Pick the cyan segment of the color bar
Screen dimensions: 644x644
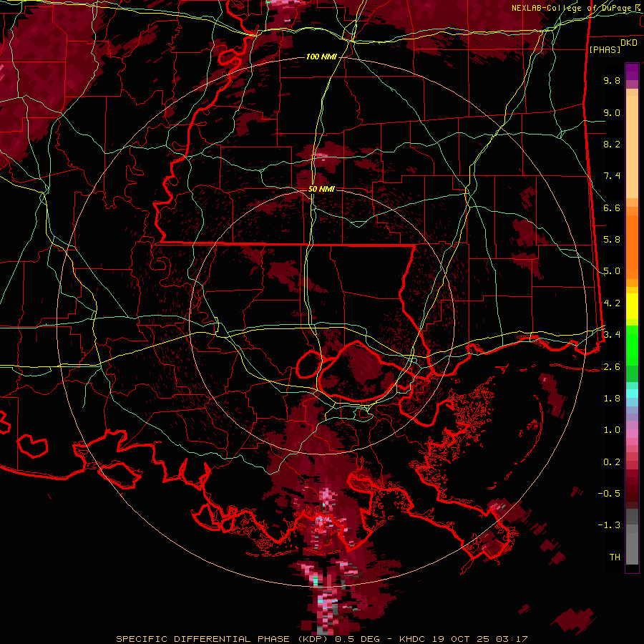coord(632,393)
